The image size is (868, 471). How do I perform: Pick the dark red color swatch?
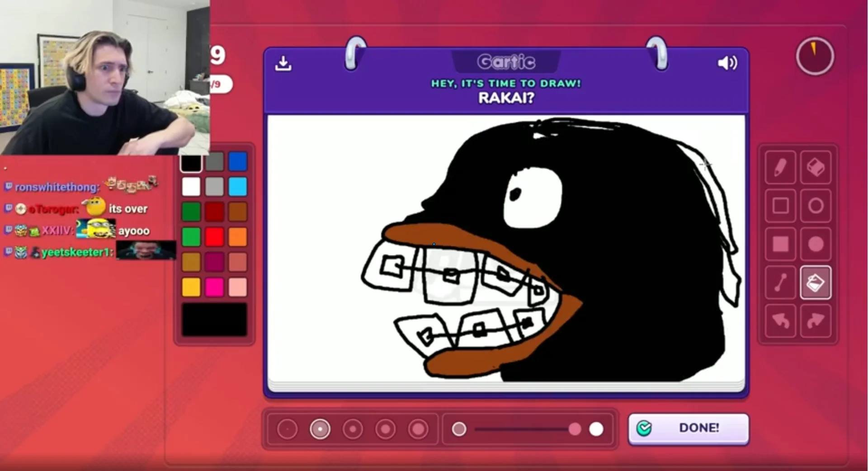214,212
